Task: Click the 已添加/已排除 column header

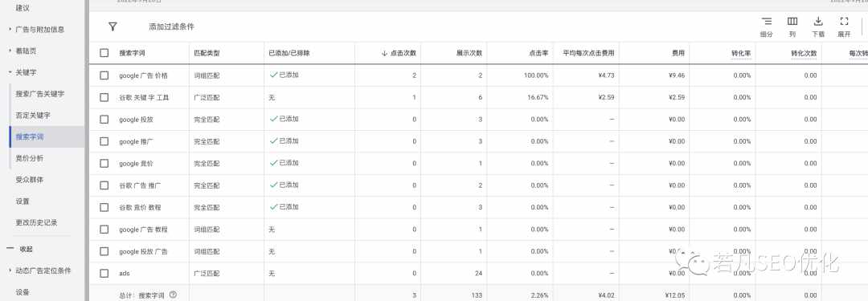Action: pyautogui.click(x=289, y=54)
